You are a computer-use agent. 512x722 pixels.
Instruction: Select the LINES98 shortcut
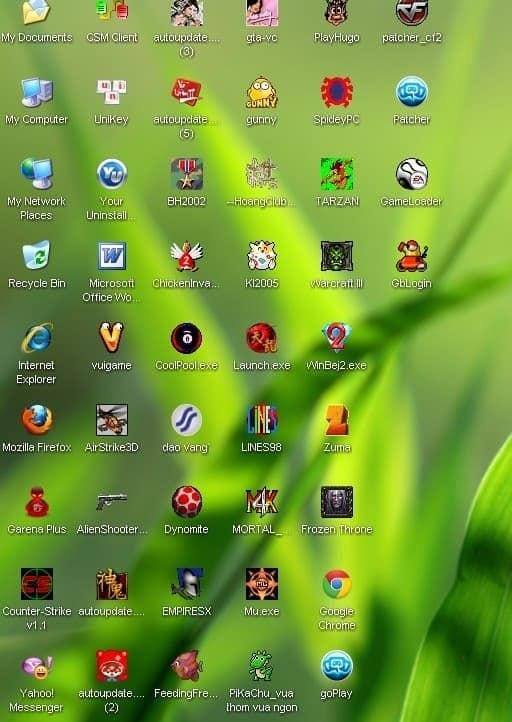click(262, 419)
